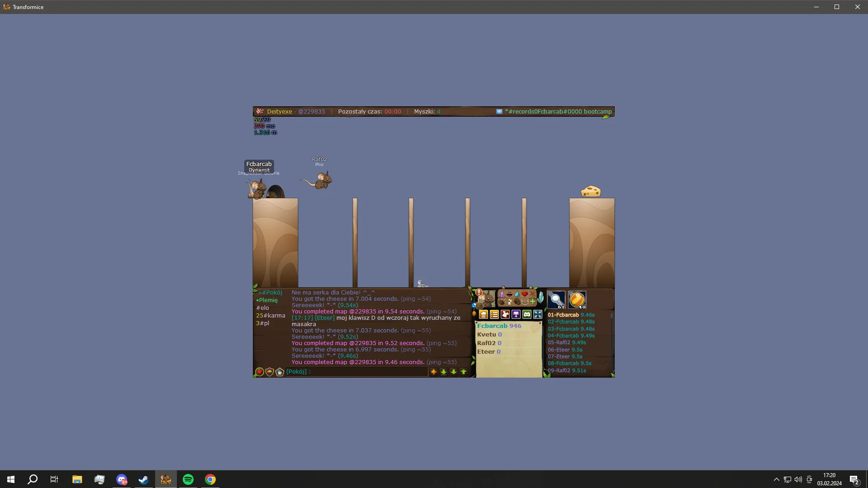Switch to the #Pokój chat tab
Image resolution: width=868 pixels, height=488 pixels.
pos(270,293)
